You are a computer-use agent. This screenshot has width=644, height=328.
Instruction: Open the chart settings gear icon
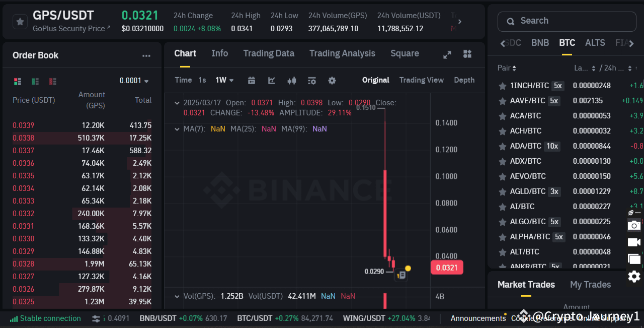tap(332, 80)
